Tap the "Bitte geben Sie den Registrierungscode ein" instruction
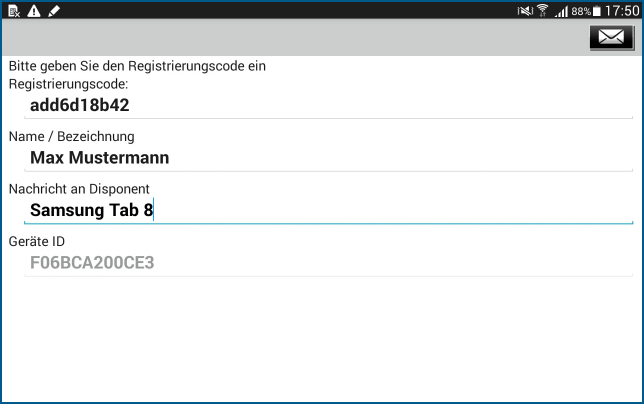644x404 pixels. click(x=137, y=67)
